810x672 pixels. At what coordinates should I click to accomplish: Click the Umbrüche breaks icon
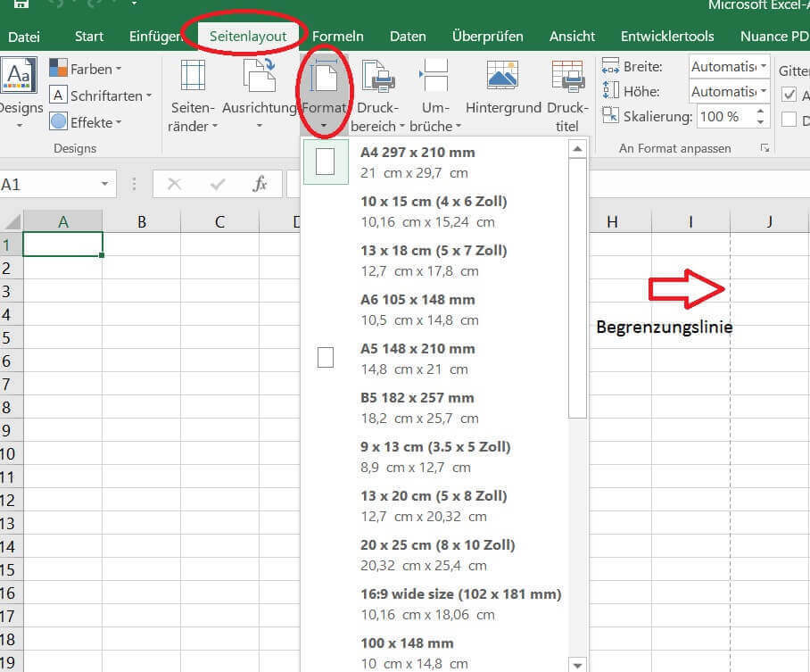coord(434,76)
